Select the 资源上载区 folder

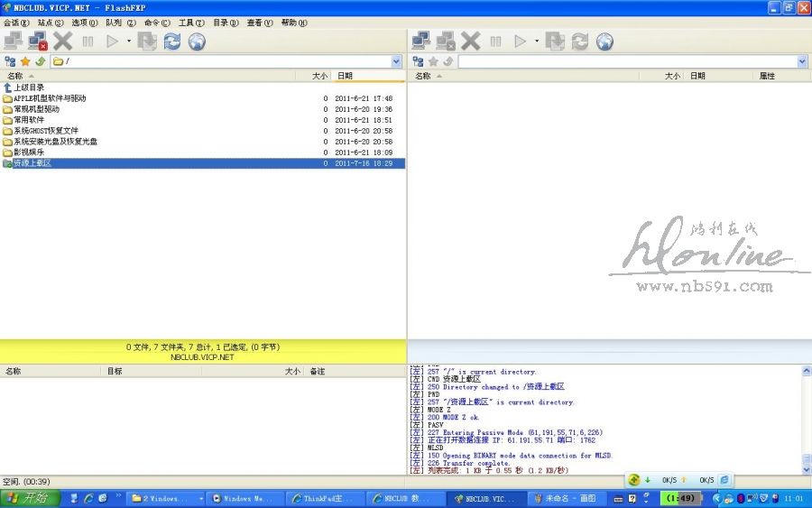pos(32,163)
